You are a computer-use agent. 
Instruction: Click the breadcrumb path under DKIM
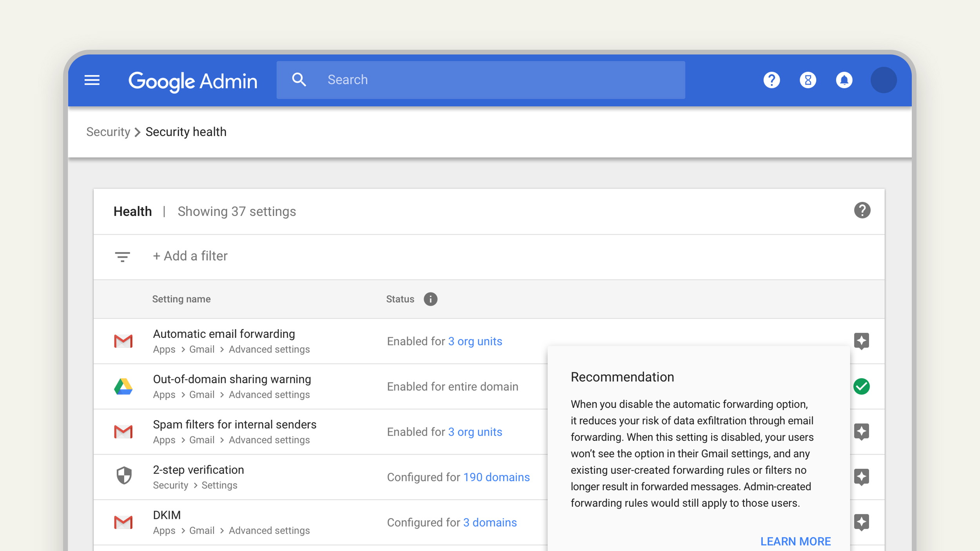coord(231,531)
